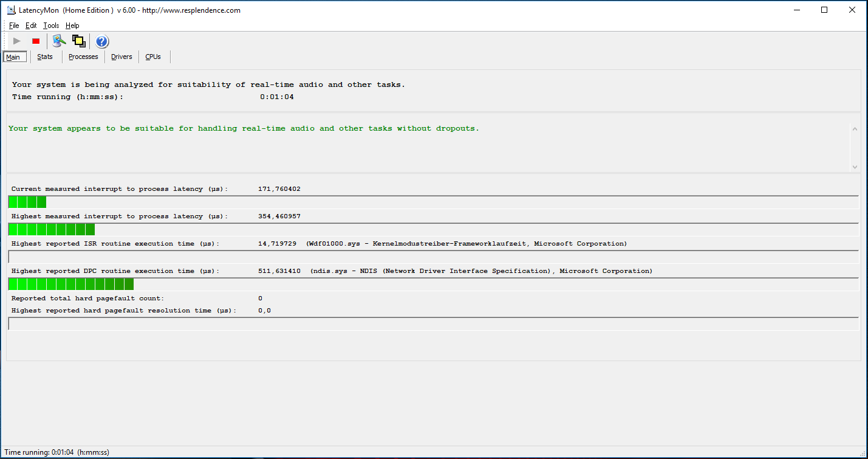Open the Tools menu
Image resolution: width=868 pixels, height=459 pixels.
tap(51, 26)
